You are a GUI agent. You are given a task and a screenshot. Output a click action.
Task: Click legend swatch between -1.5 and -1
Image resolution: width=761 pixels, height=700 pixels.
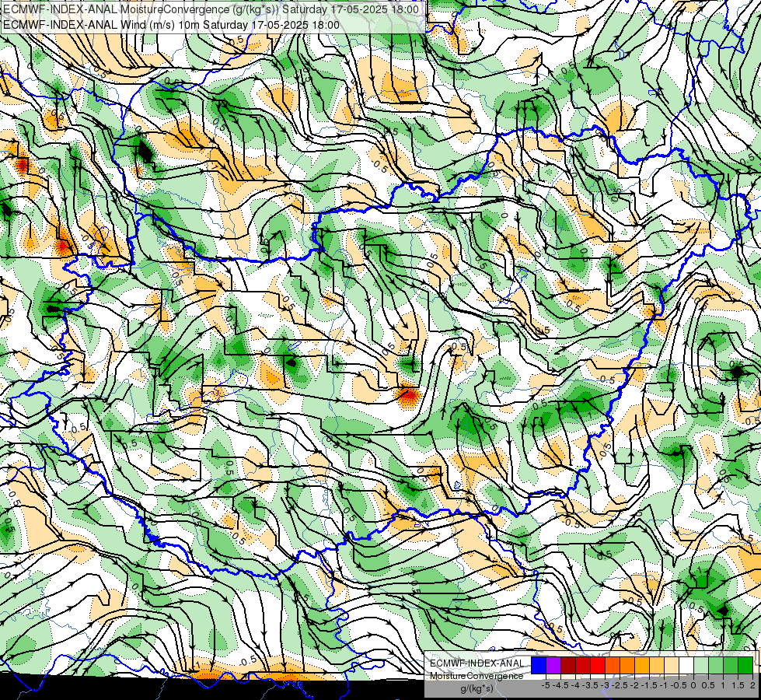(x=657, y=665)
